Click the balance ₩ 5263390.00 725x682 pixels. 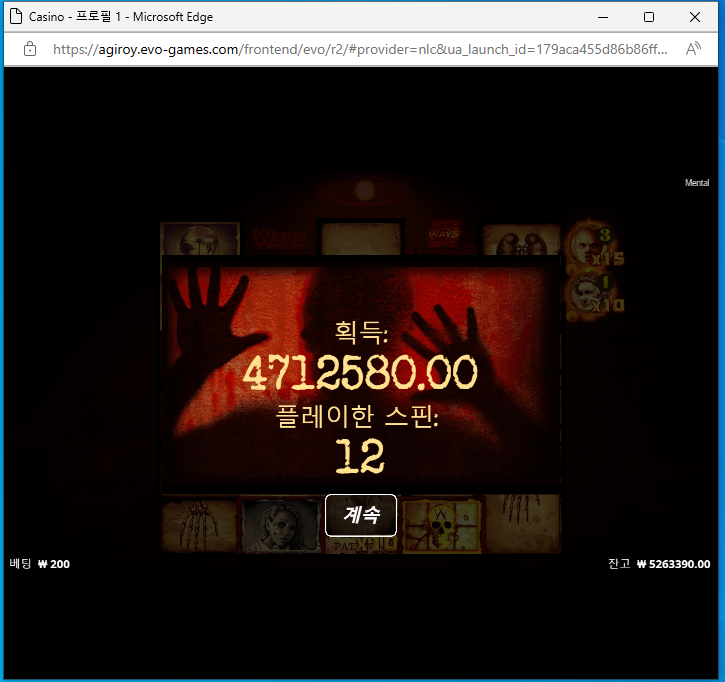tap(674, 564)
